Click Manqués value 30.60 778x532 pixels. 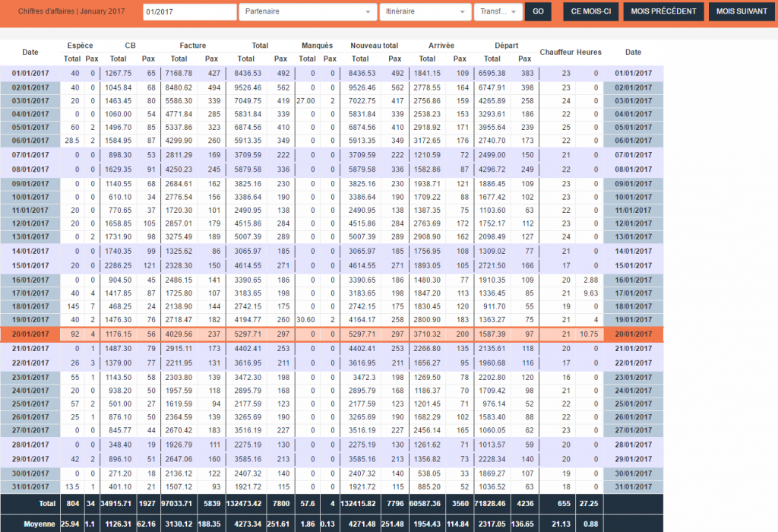coord(305,320)
